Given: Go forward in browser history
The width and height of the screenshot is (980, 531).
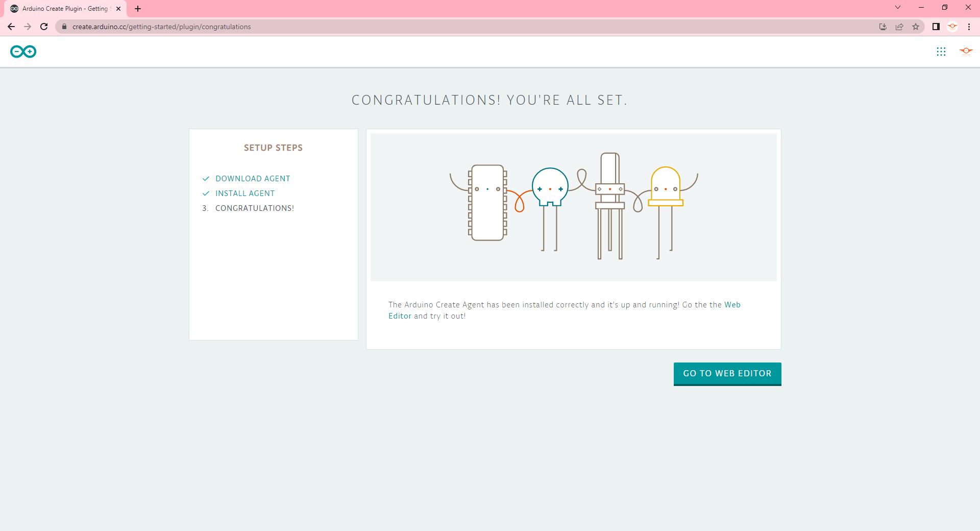Looking at the screenshot, I should pyautogui.click(x=28, y=27).
